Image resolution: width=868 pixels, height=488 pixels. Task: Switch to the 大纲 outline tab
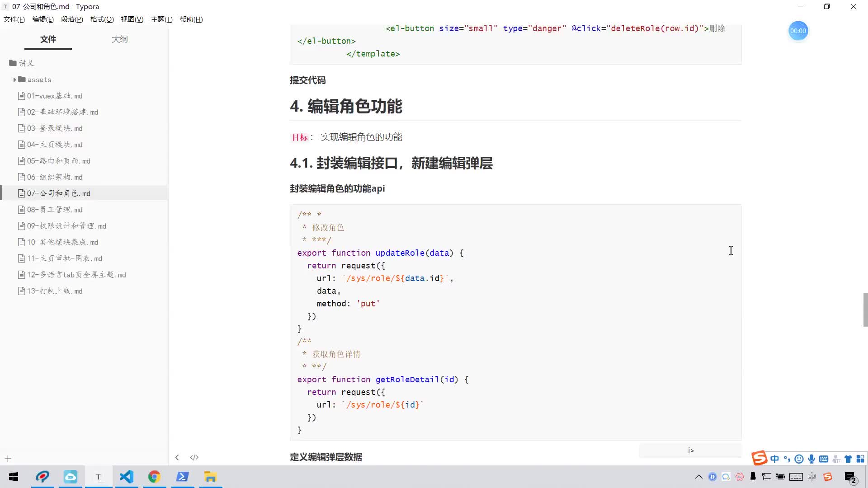[x=120, y=39]
